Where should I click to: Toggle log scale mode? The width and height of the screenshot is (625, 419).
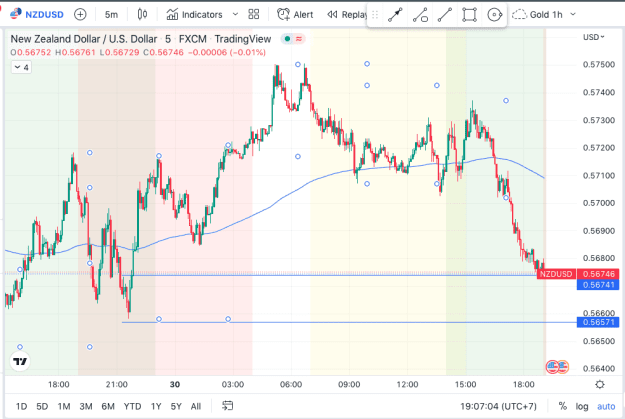[582, 406]
